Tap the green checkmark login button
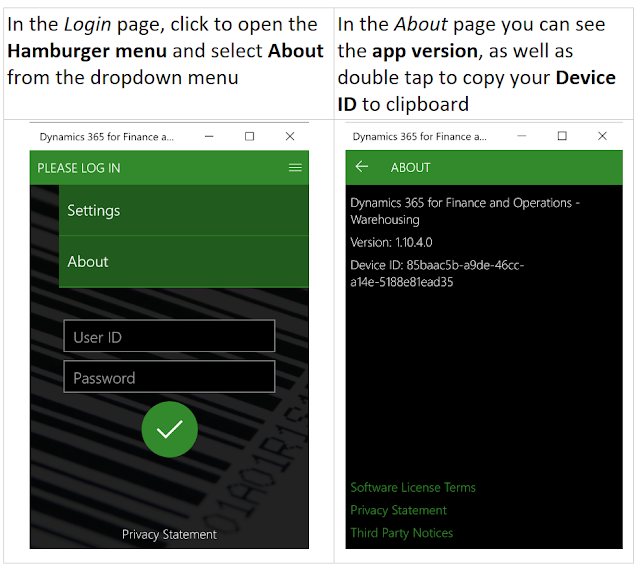This screenshot has height=571, width=640. click(169, 429)
